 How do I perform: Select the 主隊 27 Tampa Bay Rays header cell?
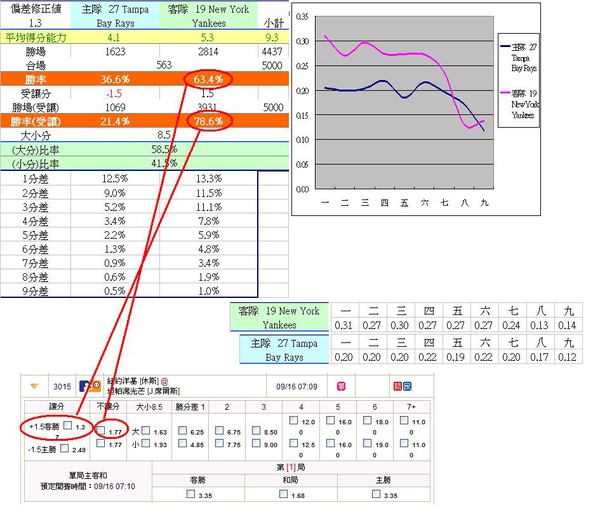point(115,16)
